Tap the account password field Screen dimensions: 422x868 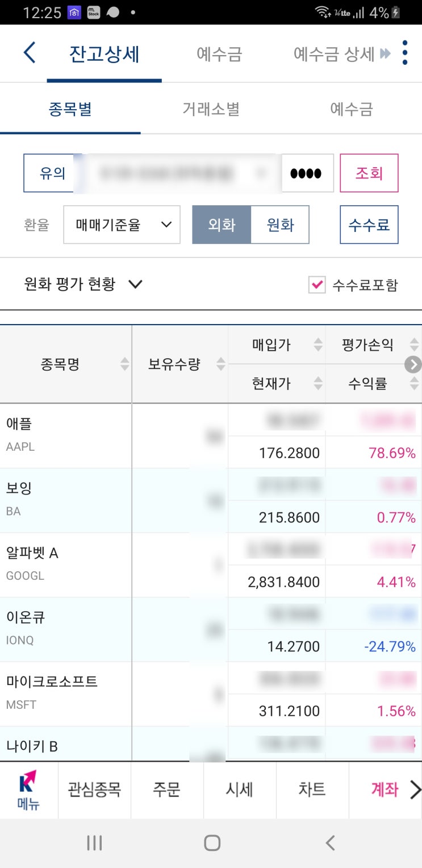pos(307,173)
